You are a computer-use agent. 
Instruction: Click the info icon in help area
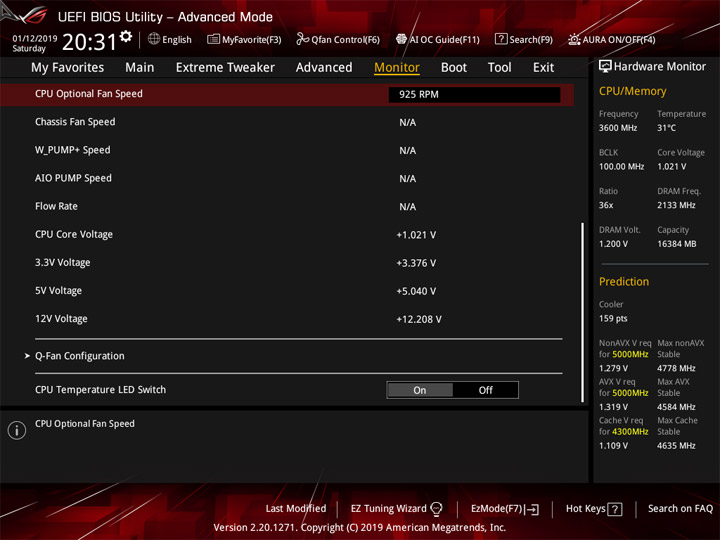pyautogui.click(x=17, y=430)
